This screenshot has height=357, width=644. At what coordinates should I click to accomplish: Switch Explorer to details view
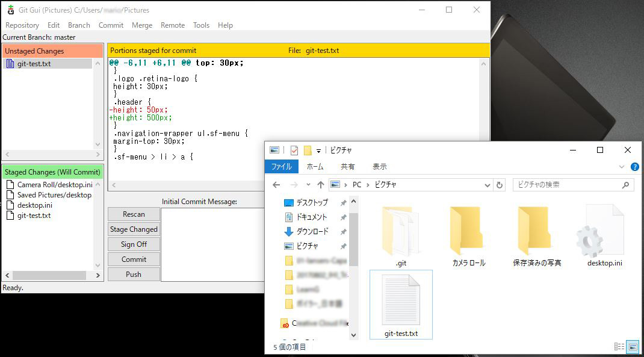(x=619, y=347)
